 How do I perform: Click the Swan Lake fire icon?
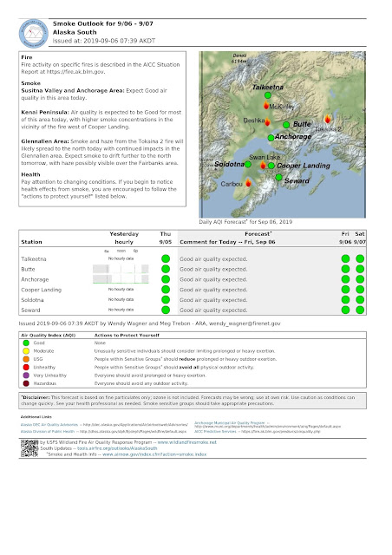click(x=263, y=165)
